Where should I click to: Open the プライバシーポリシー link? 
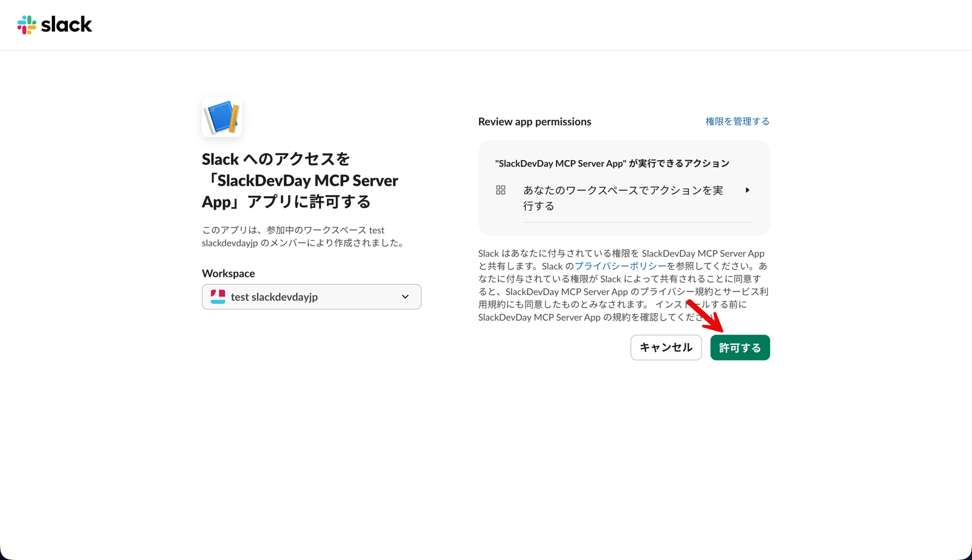point(620,266)
